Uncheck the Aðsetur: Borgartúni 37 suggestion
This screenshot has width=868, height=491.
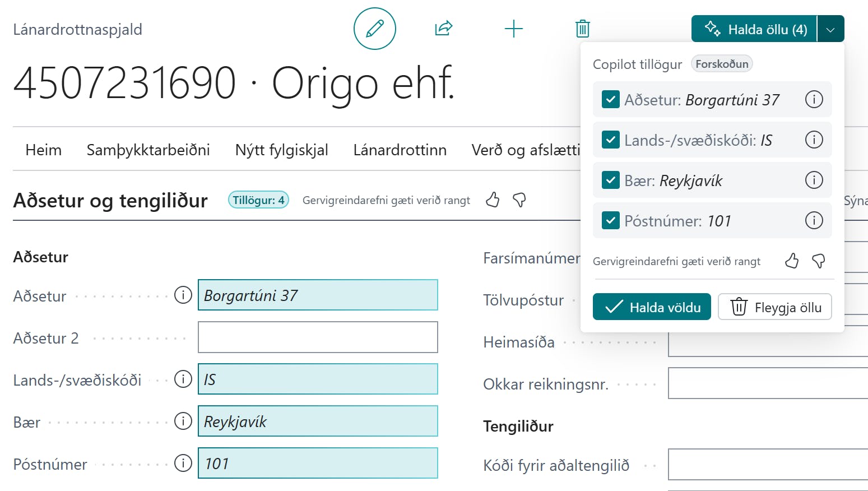(610, 99)
